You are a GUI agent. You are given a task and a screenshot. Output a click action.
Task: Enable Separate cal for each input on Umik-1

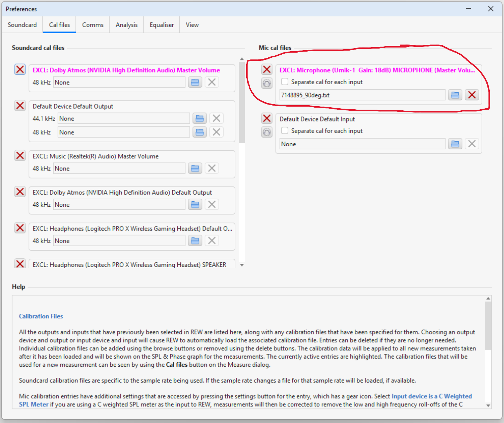click(285, 82)
